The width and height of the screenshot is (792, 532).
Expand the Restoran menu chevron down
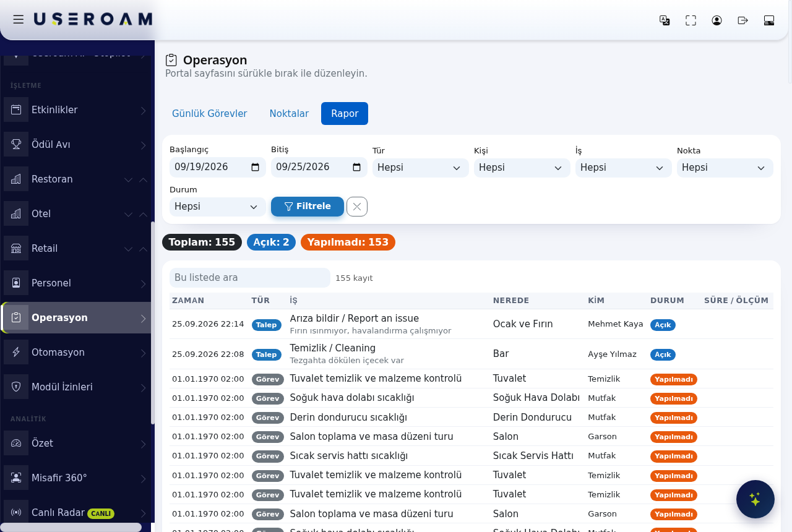[128, 179]
